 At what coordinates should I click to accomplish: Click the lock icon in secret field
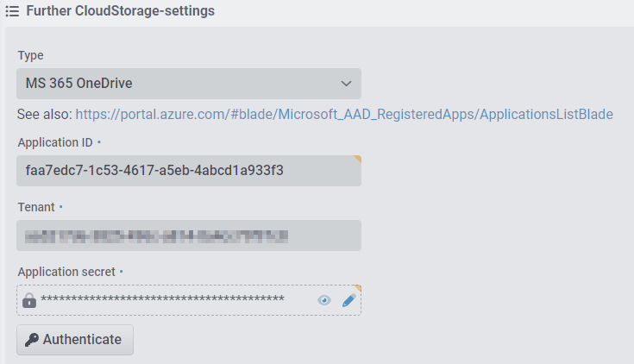coord(29,300)
